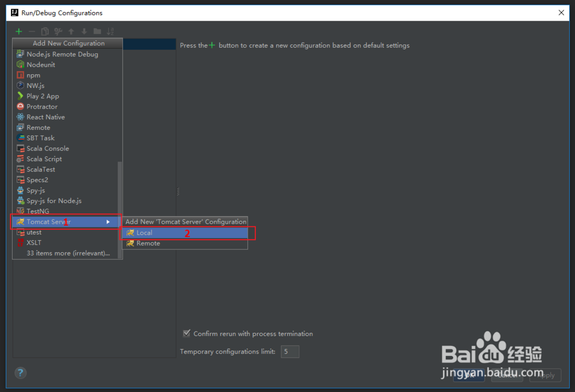Select Local Tomcat Server configuration
575x392 pixels.
click(185, 233)
